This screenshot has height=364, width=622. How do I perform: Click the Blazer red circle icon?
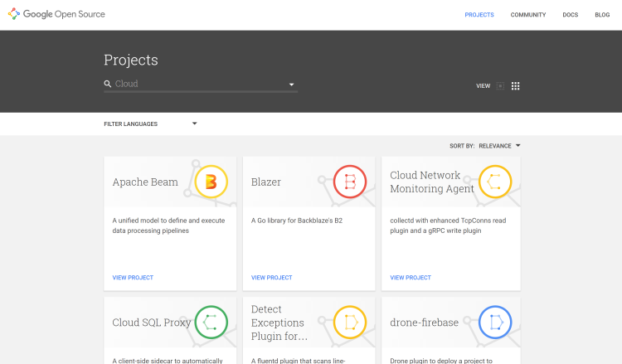(350, 182)
